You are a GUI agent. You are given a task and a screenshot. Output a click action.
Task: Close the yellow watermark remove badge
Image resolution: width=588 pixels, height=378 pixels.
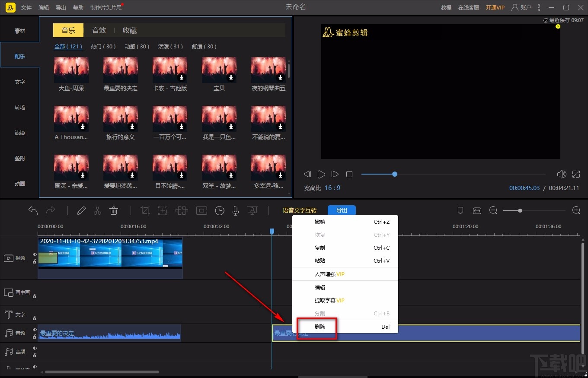(558, 26)
